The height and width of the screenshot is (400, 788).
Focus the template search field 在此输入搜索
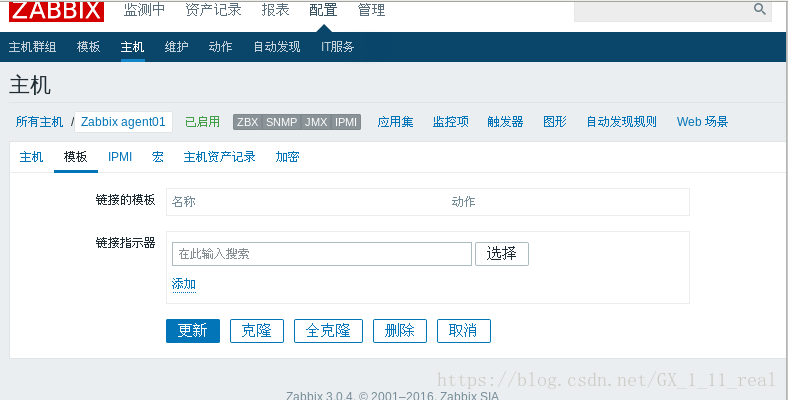[322, 254]
